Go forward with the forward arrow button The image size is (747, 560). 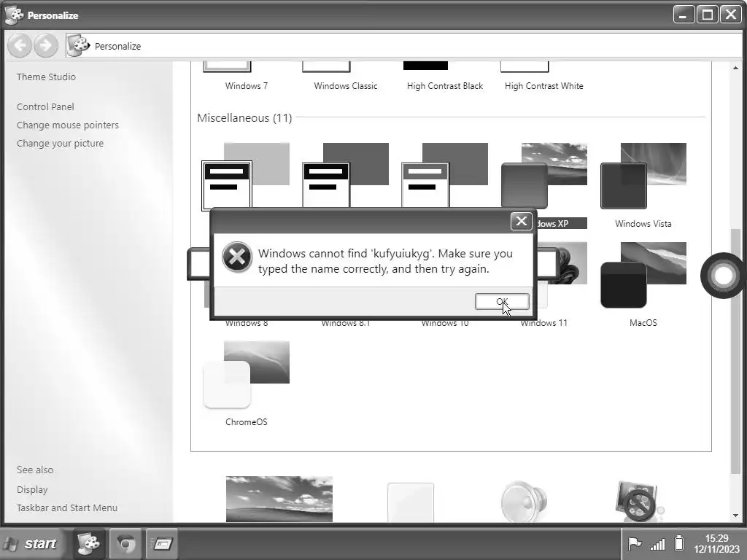pyautogui.click(x=46, y=46)
